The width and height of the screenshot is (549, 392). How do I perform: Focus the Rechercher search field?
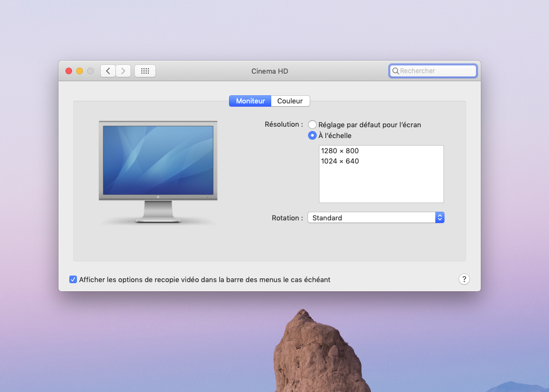click(x=433, y=71)
